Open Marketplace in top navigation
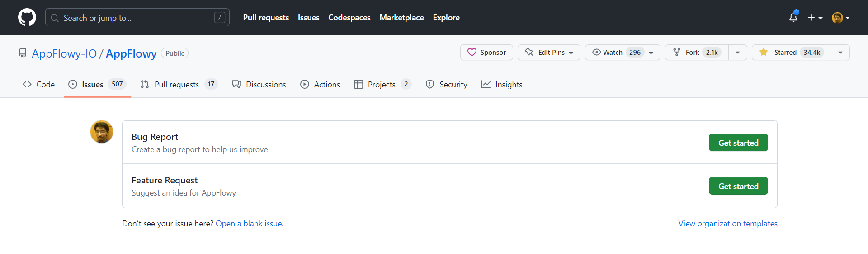The width and height of the screenshot is (868, 254). [x=401, y=18]
